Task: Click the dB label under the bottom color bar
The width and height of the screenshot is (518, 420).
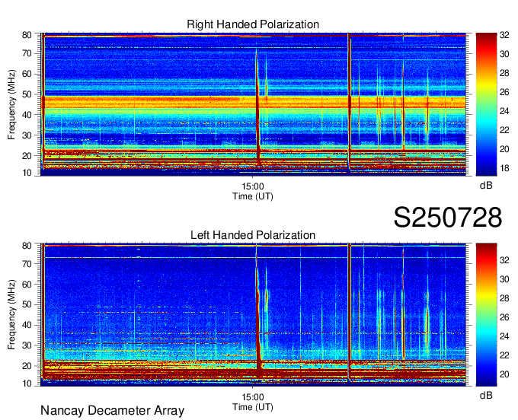Action: [x=486, y=395]
